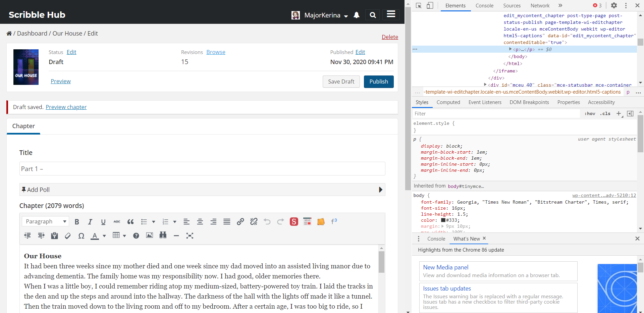Switch to the Console tab in DevTools

click(484, 6)
